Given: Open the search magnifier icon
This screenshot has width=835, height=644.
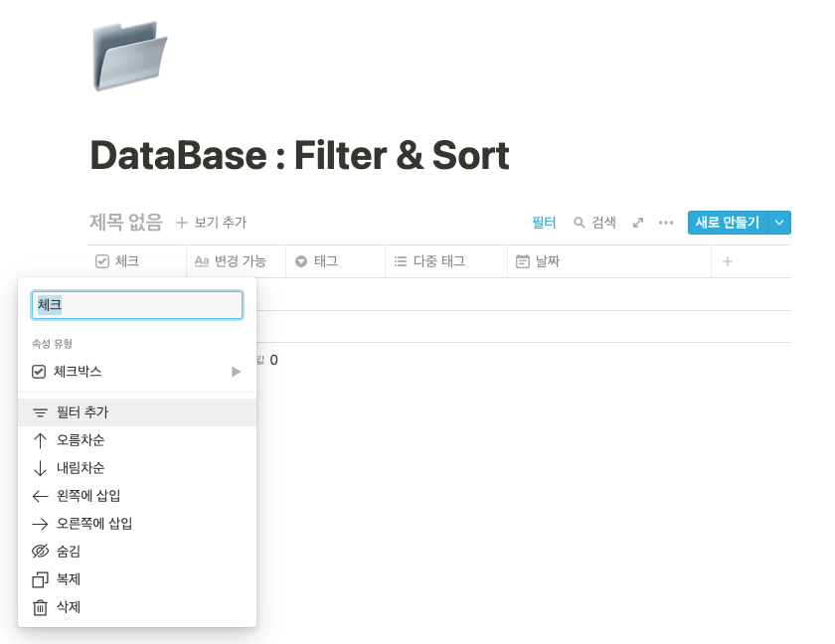Looking at the screenshot, I should tap(579, 223).
